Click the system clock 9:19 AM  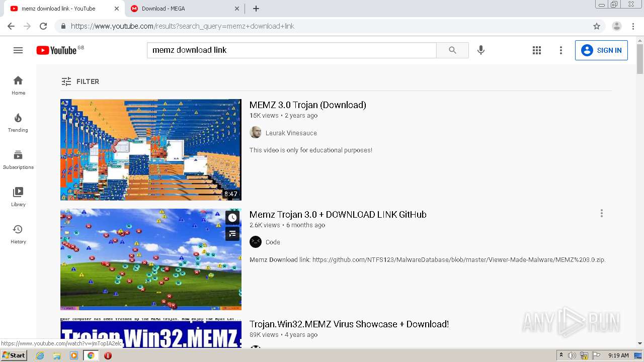(618, 355)
